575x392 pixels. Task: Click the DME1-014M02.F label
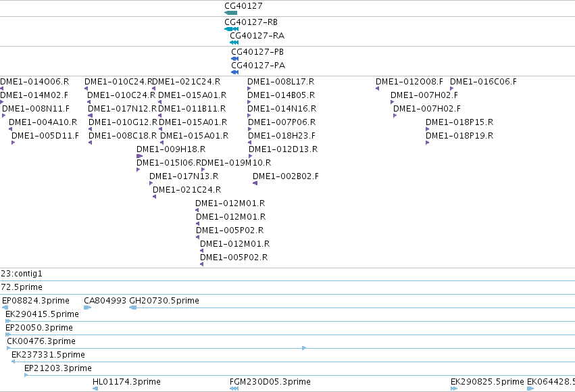(x=34, y=95)
